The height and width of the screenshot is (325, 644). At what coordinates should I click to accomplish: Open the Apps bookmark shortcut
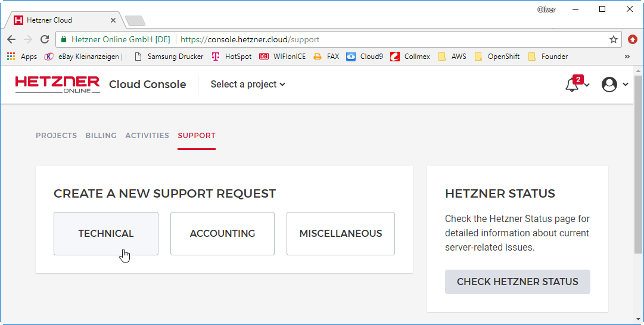22,57
